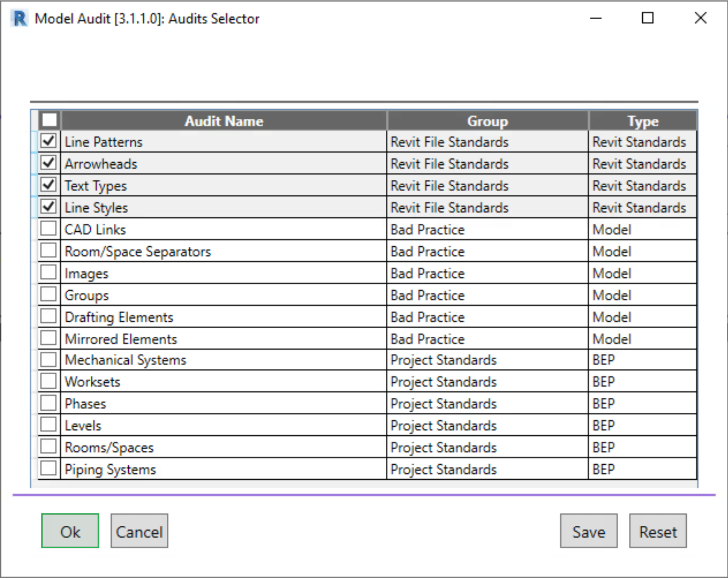The height and width of the screenshot is (578, 728).
Task: Click the Revit application icon in title bar
Action: [19, 19]
